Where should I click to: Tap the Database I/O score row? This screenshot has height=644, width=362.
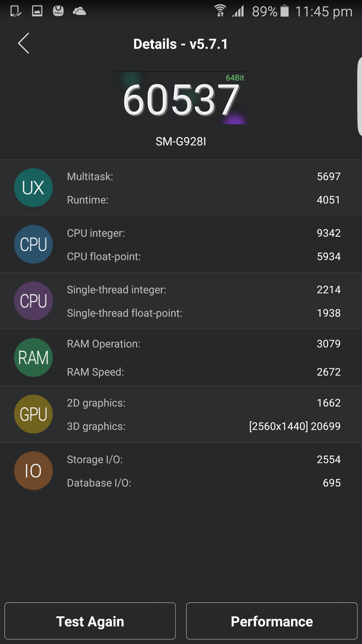point(204,483)
